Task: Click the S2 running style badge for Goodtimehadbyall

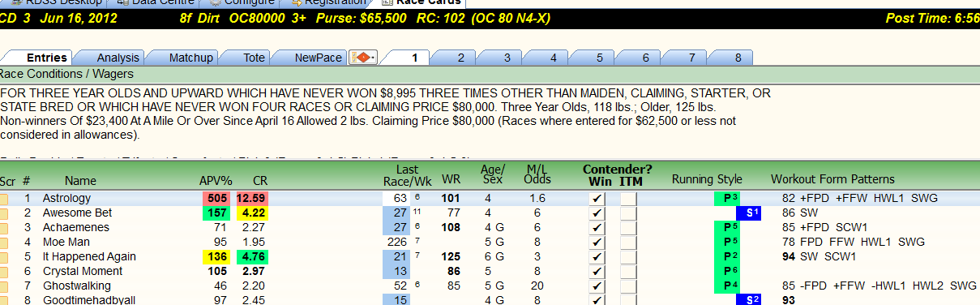Action: (x=749, y=300)
